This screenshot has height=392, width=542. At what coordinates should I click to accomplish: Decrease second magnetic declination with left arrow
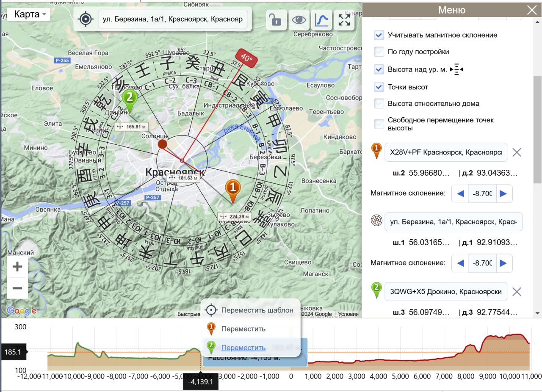(461, 263)
